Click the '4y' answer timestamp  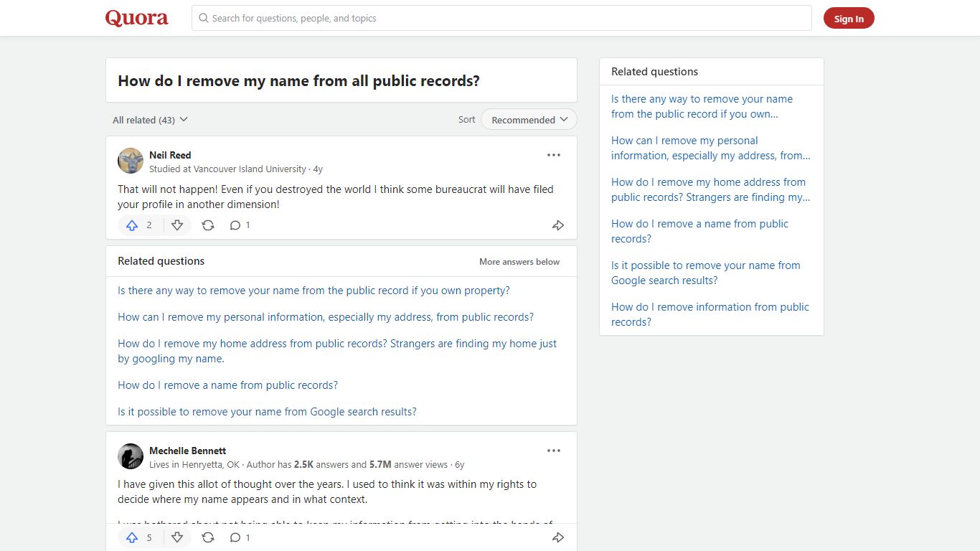[318, 169]
